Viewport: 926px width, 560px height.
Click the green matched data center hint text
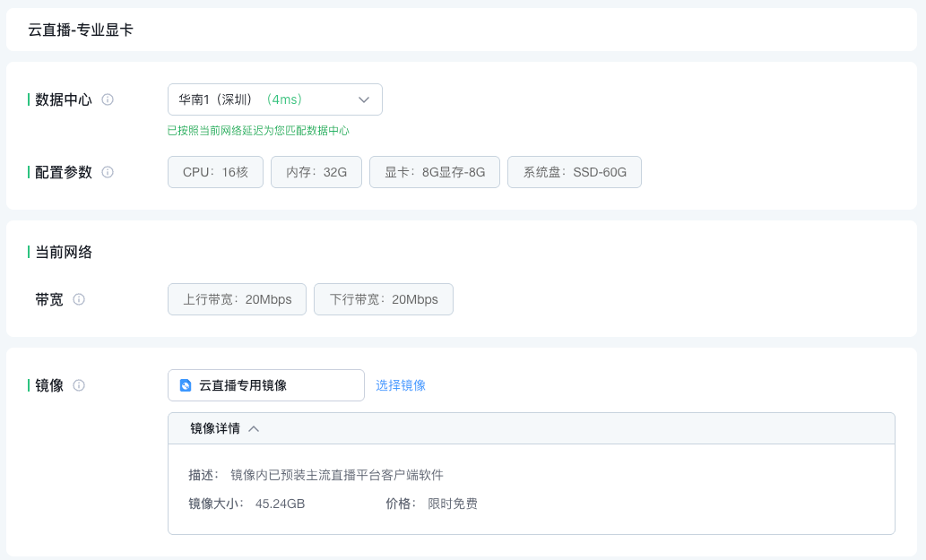click(258, 131)
